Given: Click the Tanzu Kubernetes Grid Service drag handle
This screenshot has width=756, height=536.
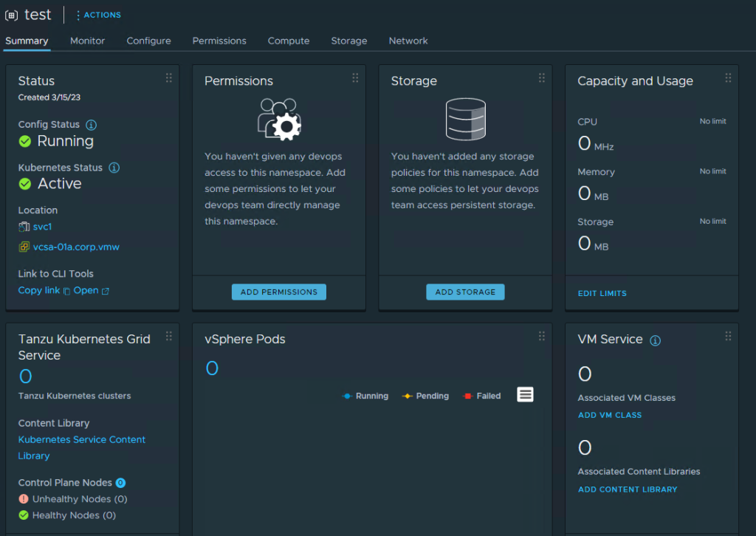Looking at the screenshot, I should tap(169, 336).
